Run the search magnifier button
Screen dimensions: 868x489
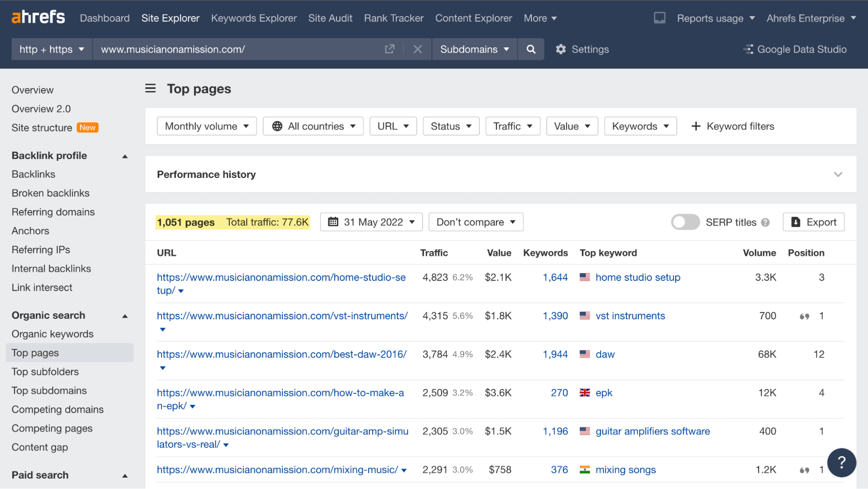[531, 49]
